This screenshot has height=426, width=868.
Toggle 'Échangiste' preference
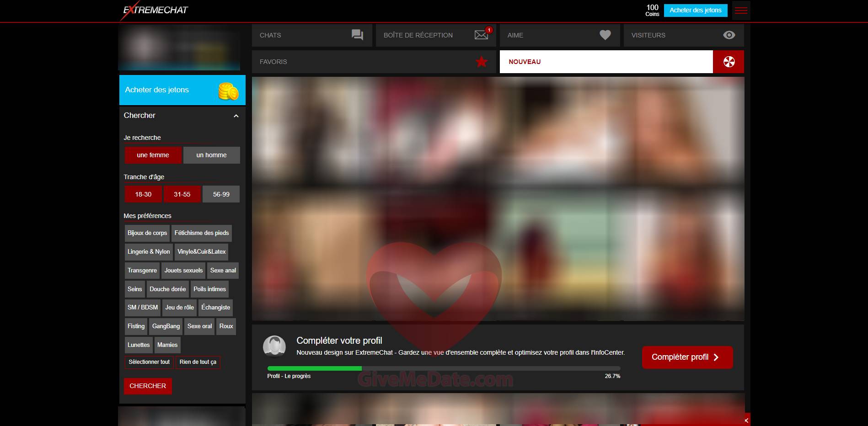click(x=215, y=308)
